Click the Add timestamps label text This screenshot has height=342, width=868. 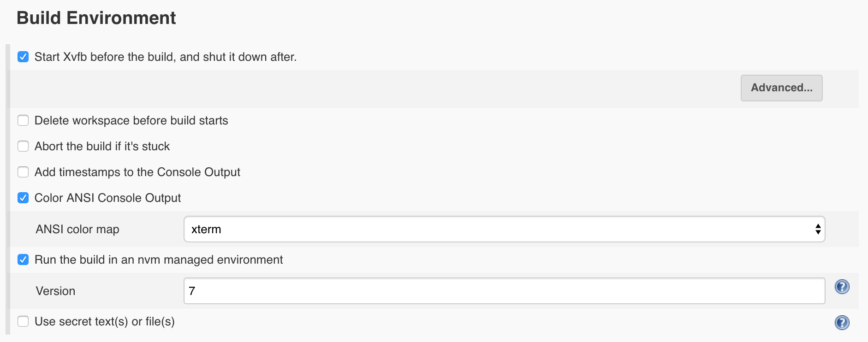(x=137, y=172)
